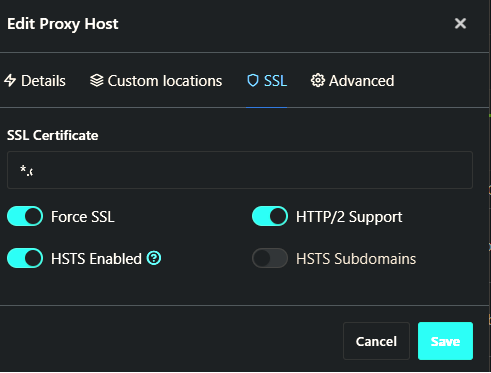Open the HSTS help question mark icon
491x373 pixels.
pos(154,258)
